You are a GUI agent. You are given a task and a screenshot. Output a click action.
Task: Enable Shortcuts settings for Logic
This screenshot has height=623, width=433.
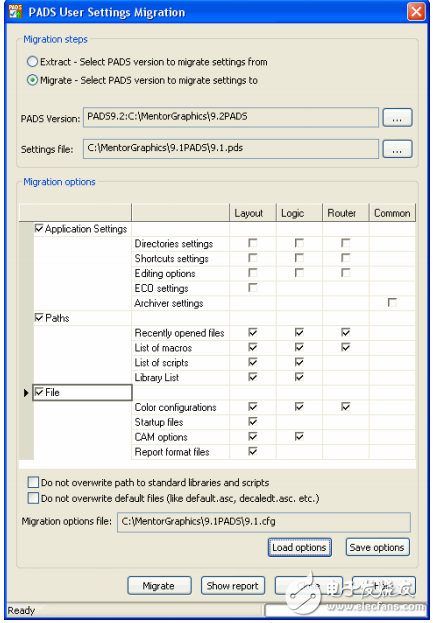[299, 258]
